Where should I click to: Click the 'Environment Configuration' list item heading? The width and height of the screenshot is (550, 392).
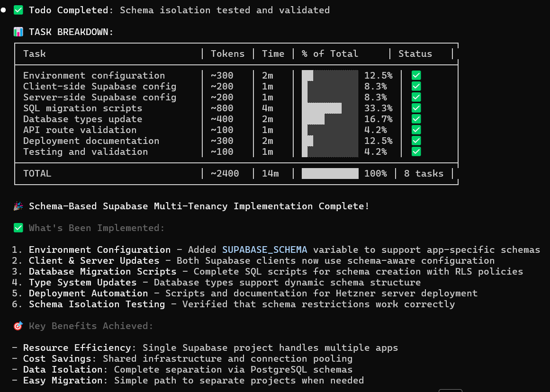(x=99, y=249)
